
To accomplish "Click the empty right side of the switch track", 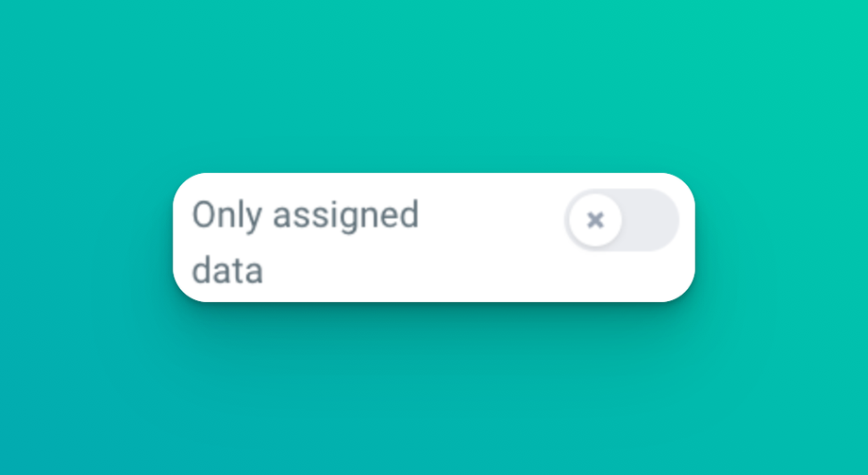I will (x=653, y=220).
